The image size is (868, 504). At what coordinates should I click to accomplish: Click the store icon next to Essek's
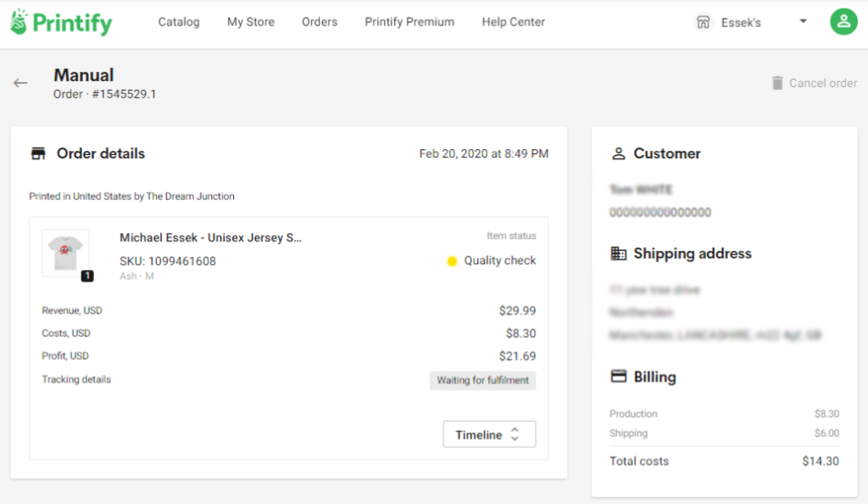704,21
